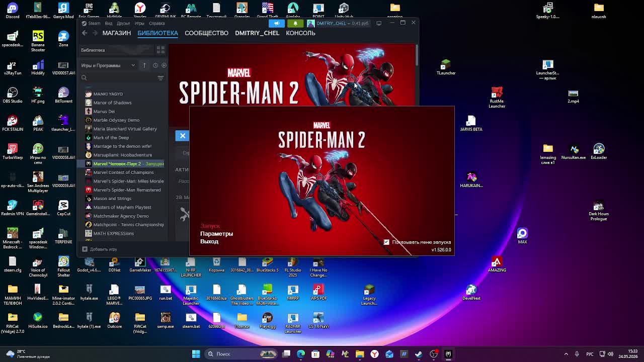The width and height of the screenshot is (644, 362).
Task: Open OBS from the taskbar
Action: pyautogui.click(x=433, y=354)
